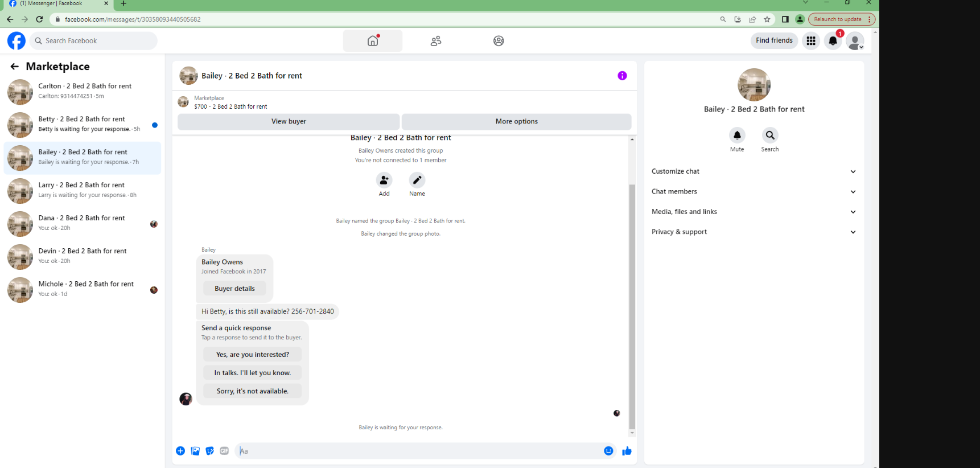Screen dimensions: 980x468
Task: Edit the group name pencil icon
Action: (417, 180)
